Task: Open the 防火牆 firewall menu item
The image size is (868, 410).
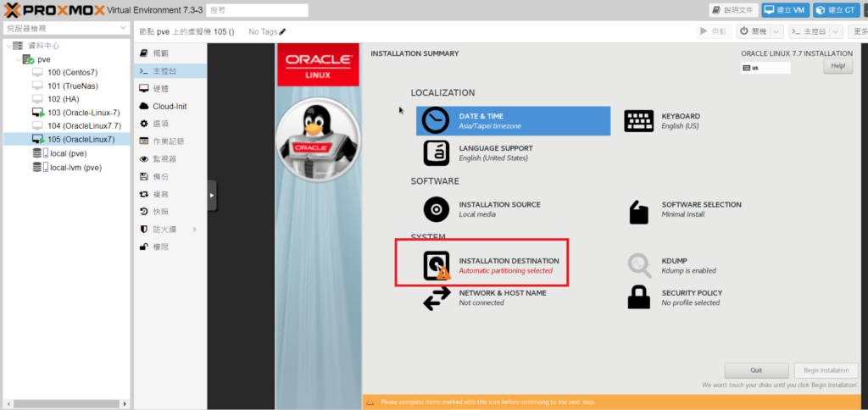Action: (x=164, y=229)
